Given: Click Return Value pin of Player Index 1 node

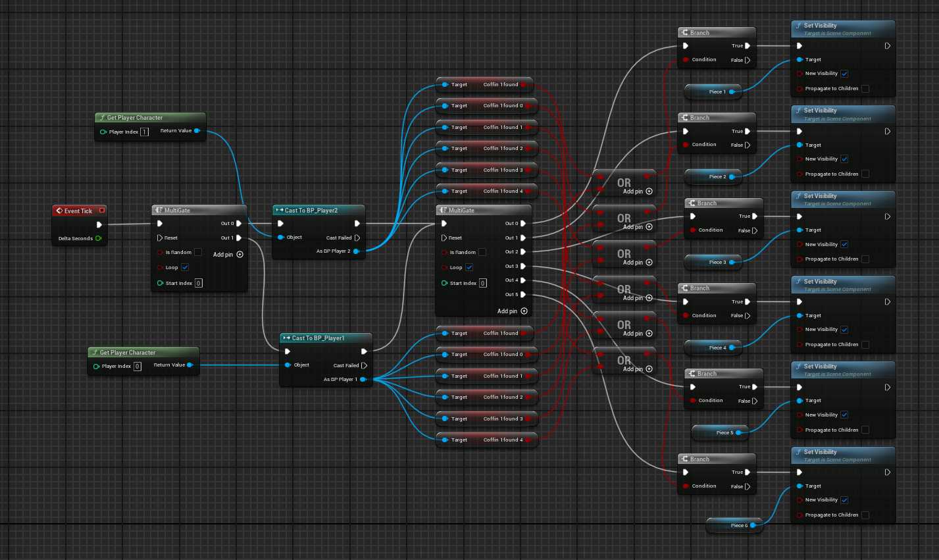Looking at the screenshot, I should (x=197, y=130).
